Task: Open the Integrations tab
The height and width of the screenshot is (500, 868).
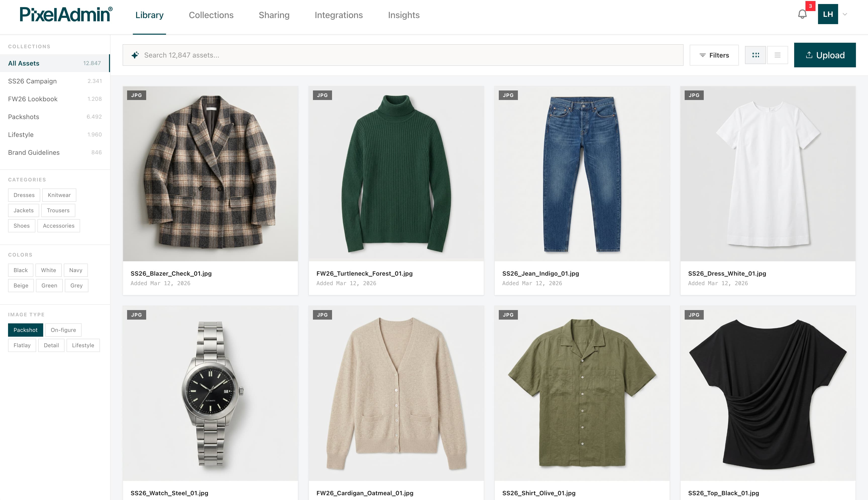Action: pos(338,15)
